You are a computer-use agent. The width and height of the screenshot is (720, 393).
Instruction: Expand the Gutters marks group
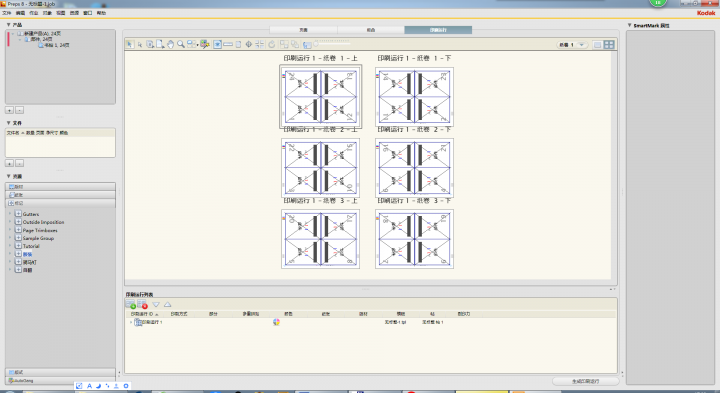[18, 214]
